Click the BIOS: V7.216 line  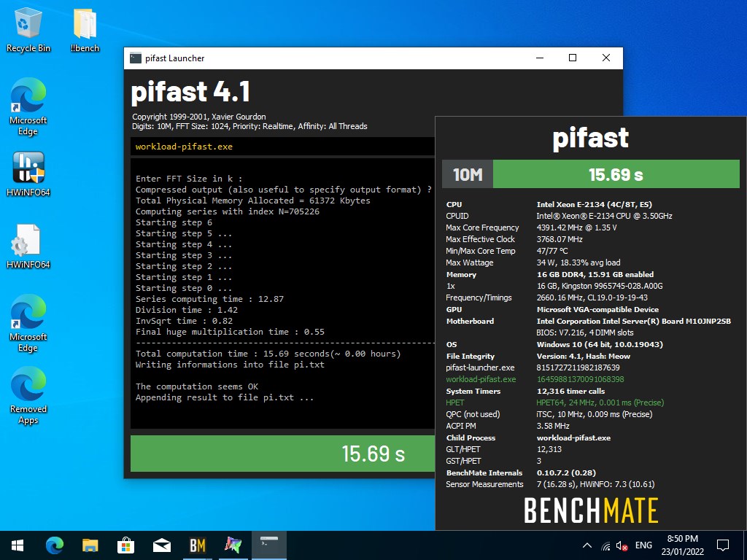585,332
